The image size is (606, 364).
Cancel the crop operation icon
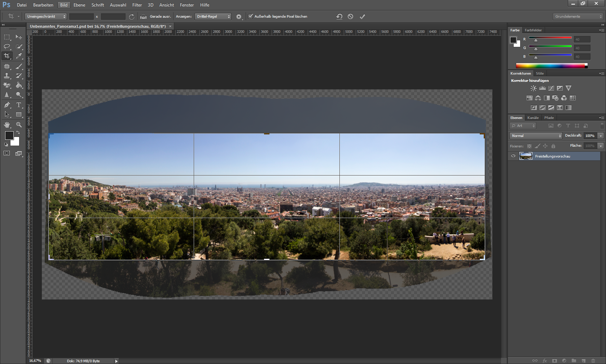[x=350, y=17]
